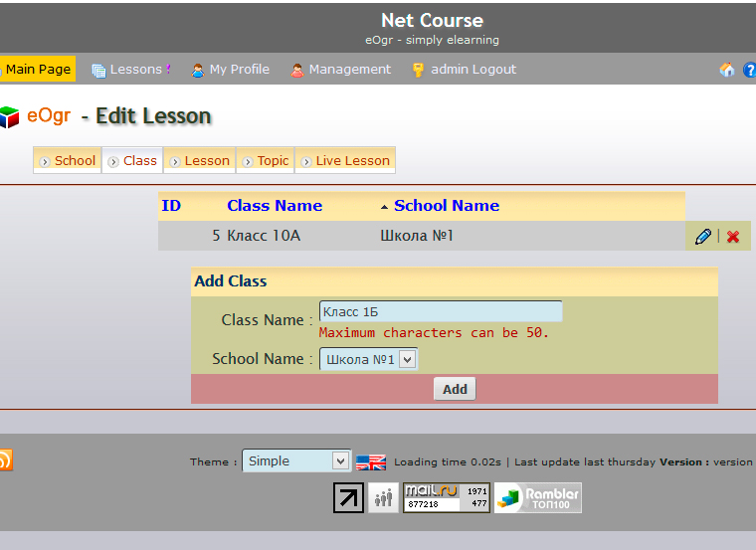The width and height of the screenshot is (756, 550).
Task: Sort the table by Class Name header
Action: click(275, 206)
